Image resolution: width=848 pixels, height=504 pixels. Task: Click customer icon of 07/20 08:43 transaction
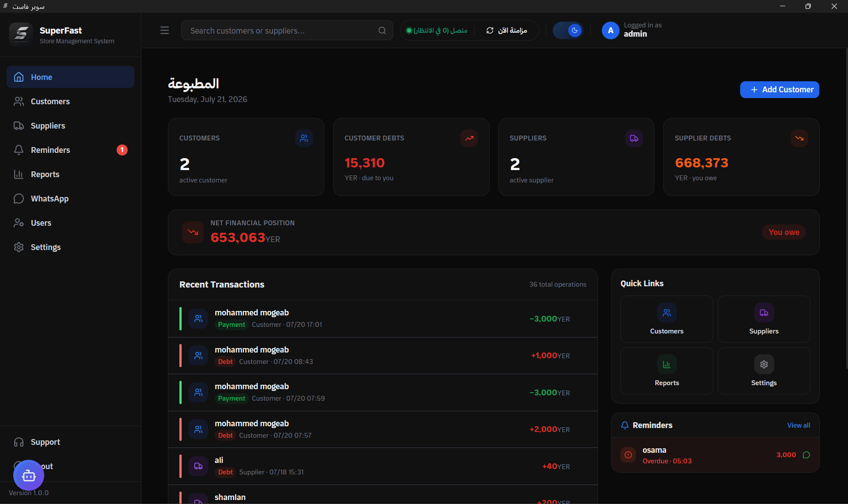click(198, 356)
